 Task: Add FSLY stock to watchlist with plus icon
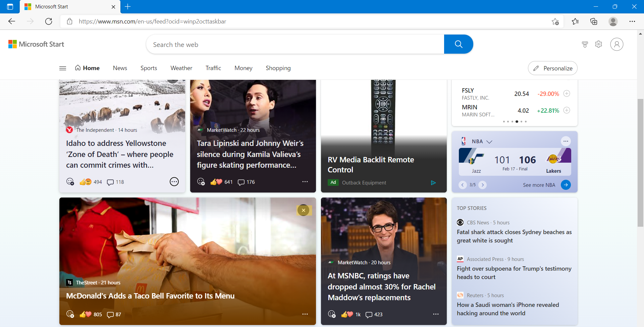567,94
